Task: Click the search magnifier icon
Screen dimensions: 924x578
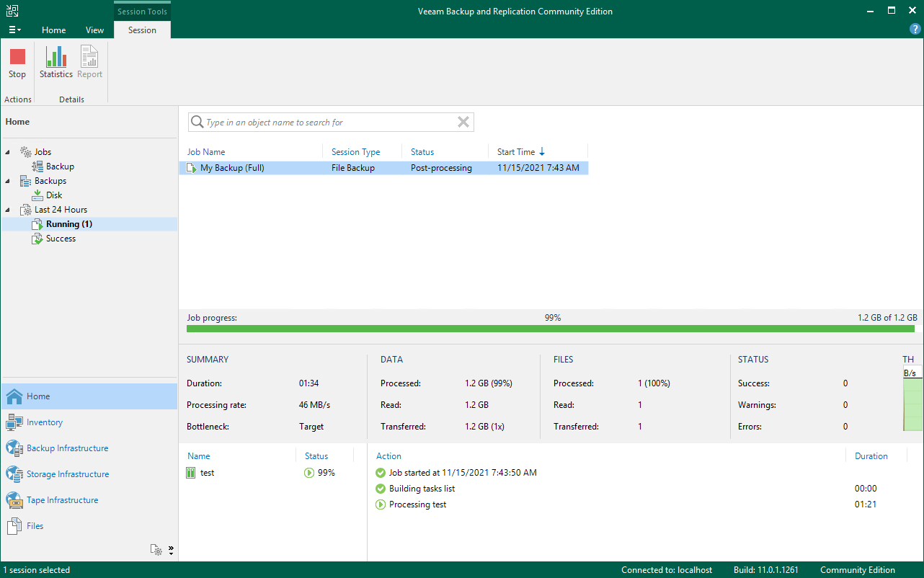Action: point(197,123)
